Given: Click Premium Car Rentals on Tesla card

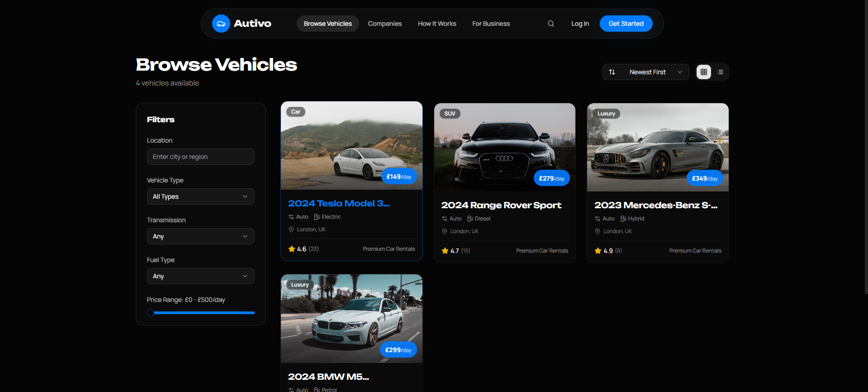Looking at the screenshot, I should pos(389,249).
